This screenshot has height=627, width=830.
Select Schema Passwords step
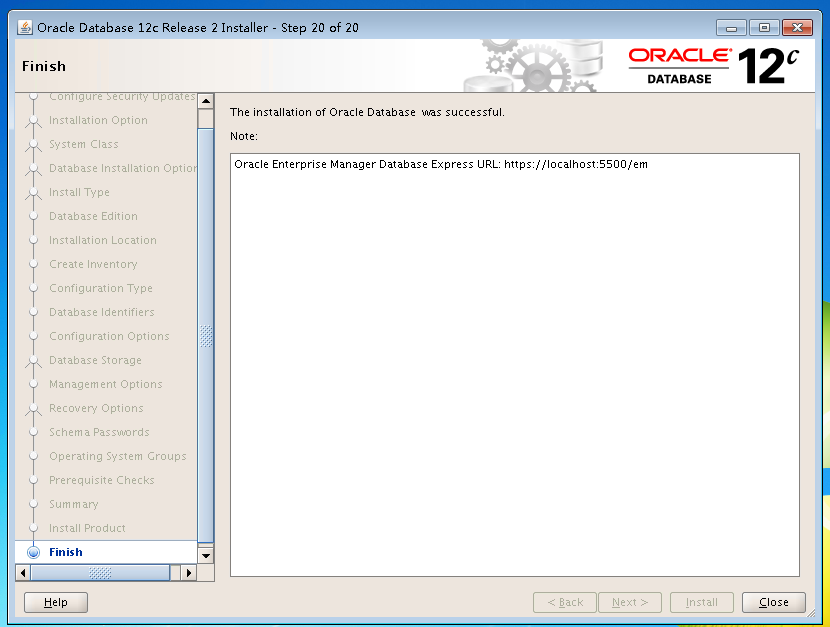click(99, 432)
